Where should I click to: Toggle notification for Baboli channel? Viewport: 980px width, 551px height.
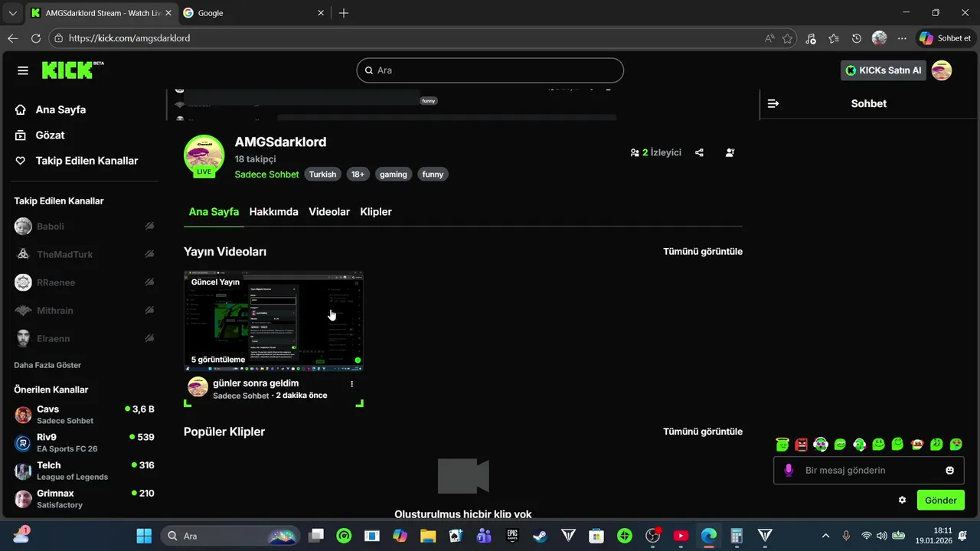pos(149,227)
